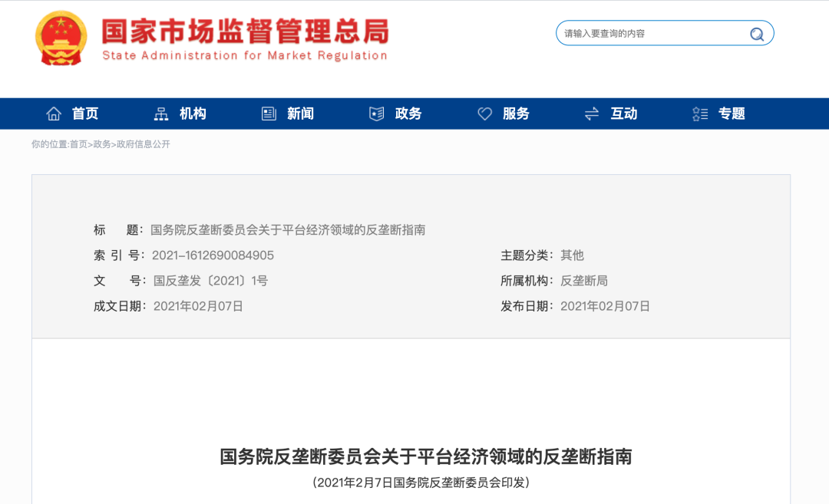The height and width of the screenshot is (504, 829).
Task: Click the 发布日期 value 2021年02月07日
Action: click(606, 306)
